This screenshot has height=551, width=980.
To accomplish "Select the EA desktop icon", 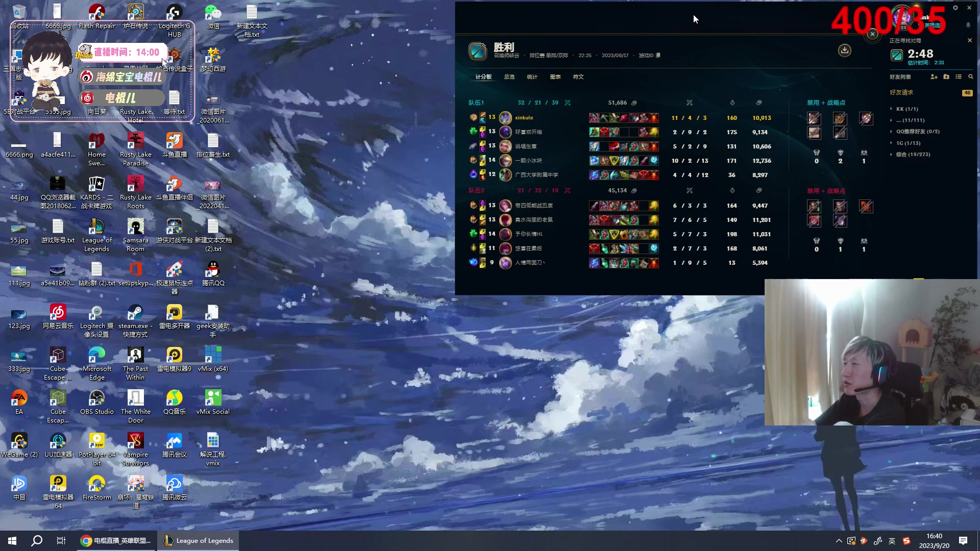I will click(19, 403).
